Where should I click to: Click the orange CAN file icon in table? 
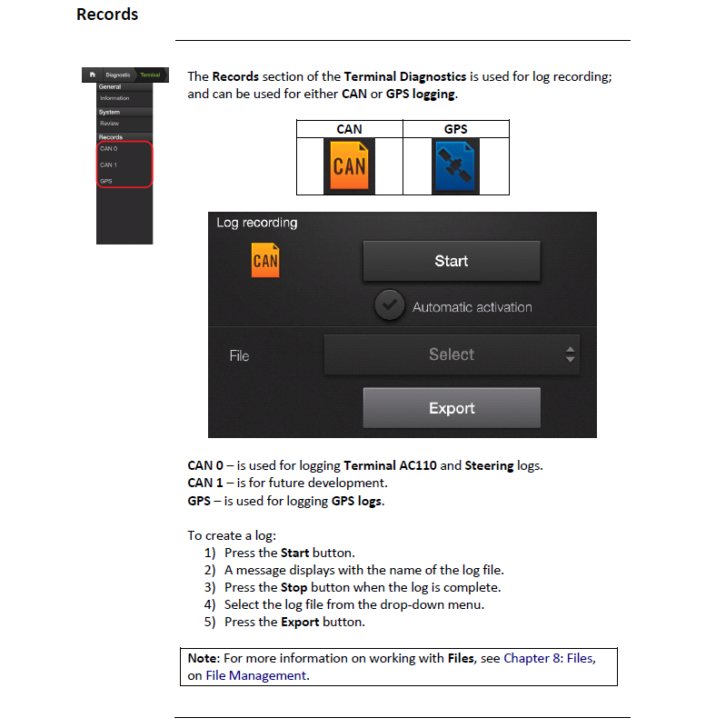(x=349, y=165)
